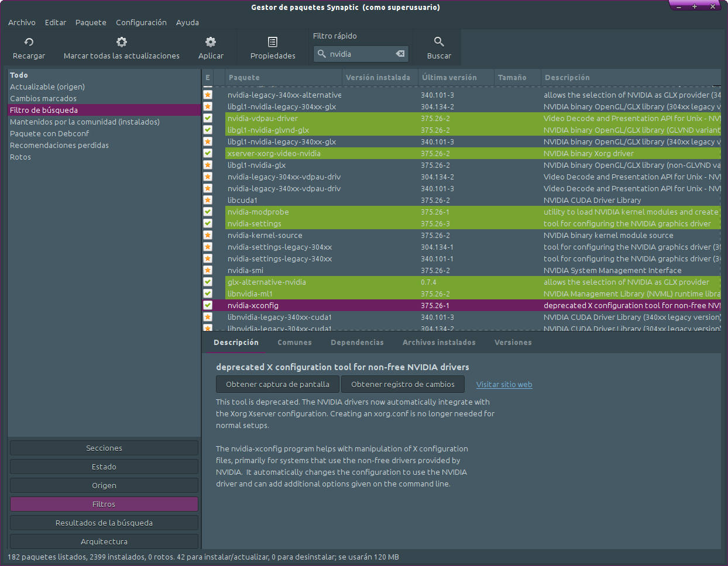Toggle mark checkbox for nvidia-modprobe
This screenshot has width=728, height=566.
click(x=208, y=212)
